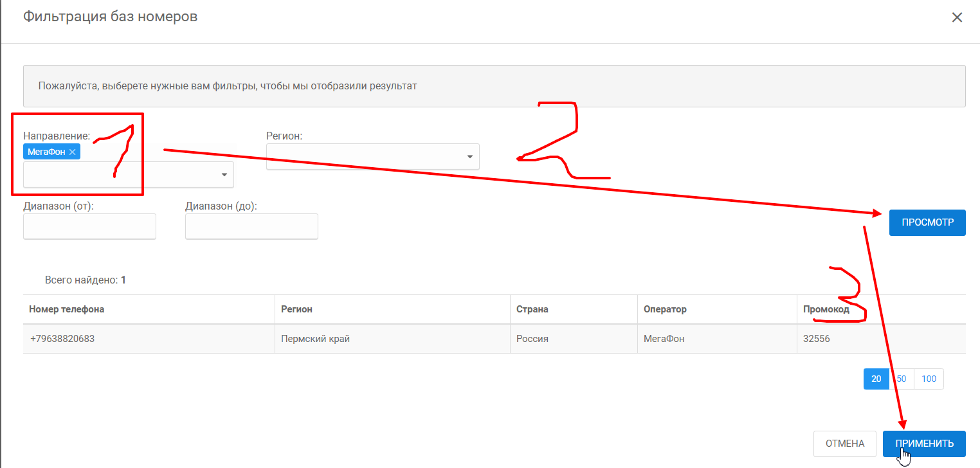Show 100 results per page

tap(929, 379)
